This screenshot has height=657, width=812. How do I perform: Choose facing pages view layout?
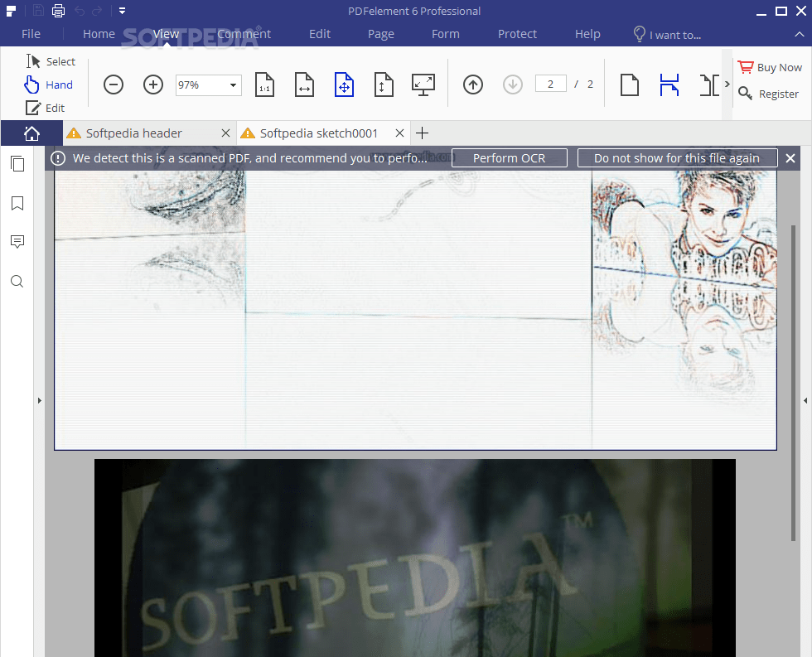(x=709, y=85)
